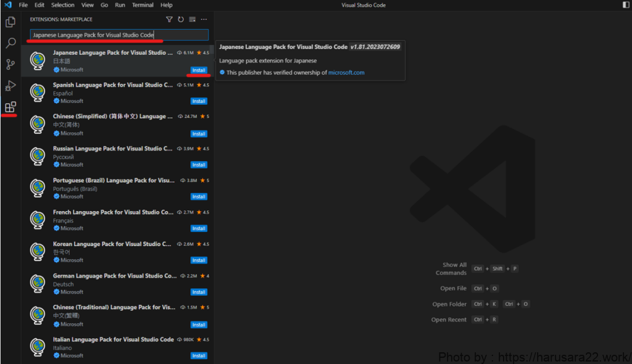This screenshot has height=364, width=632.
Task: Open the Selection menu
Action: click(x=62, y=5)
